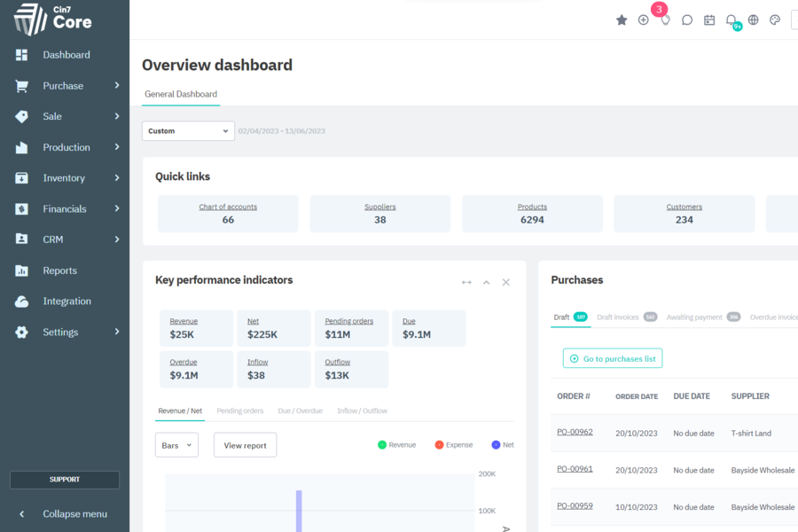The height and width of the screenshot is (532, 798).
Task: Click the favorites star icon
Action: 622,20
